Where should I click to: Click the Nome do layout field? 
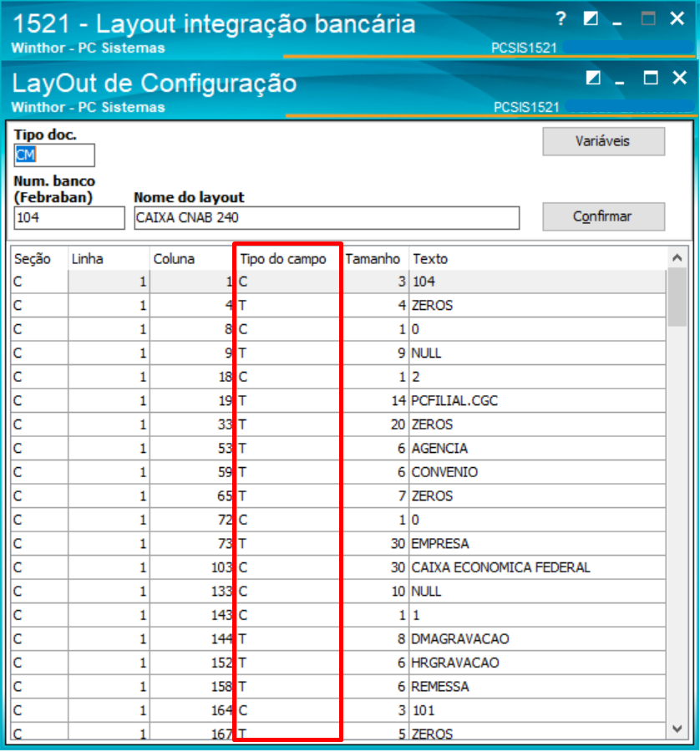tap(327, 218)
